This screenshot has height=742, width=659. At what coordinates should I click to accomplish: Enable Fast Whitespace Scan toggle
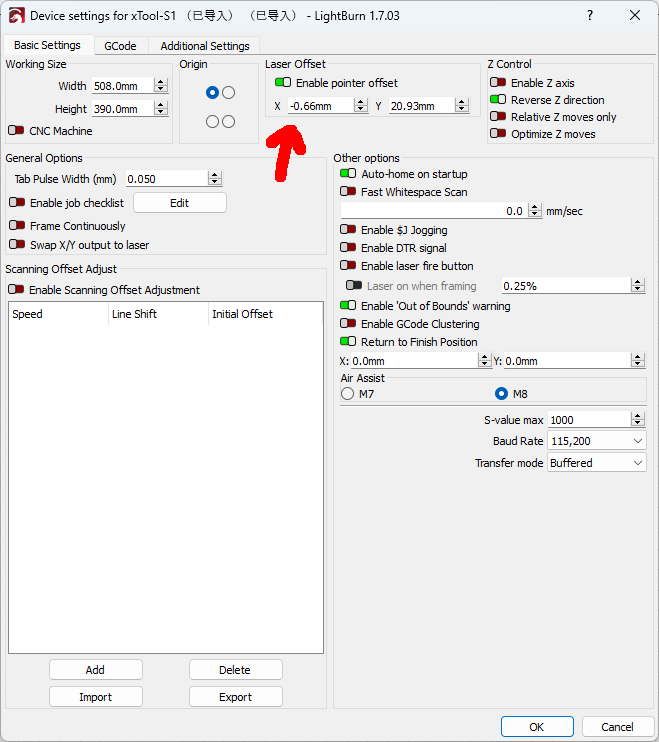tap(348, 192)
